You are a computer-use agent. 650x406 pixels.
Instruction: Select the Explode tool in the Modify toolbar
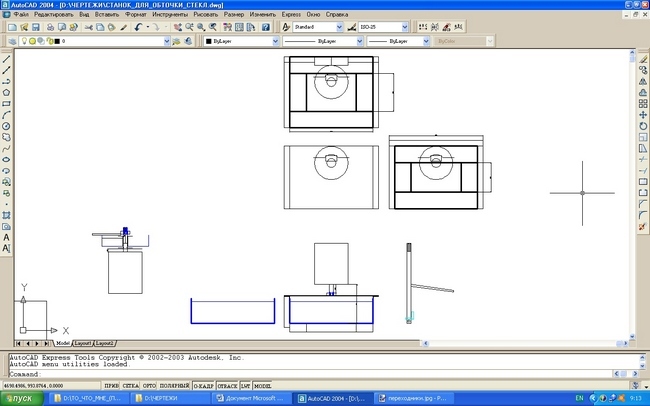(x=643, y=226)
